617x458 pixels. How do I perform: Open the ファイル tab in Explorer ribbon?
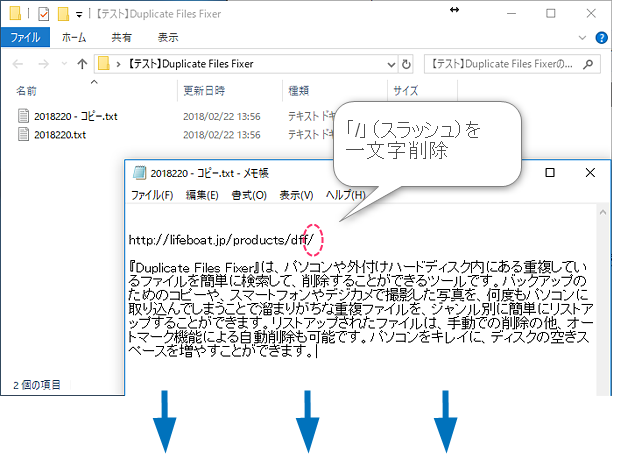[x=25, y=37]
